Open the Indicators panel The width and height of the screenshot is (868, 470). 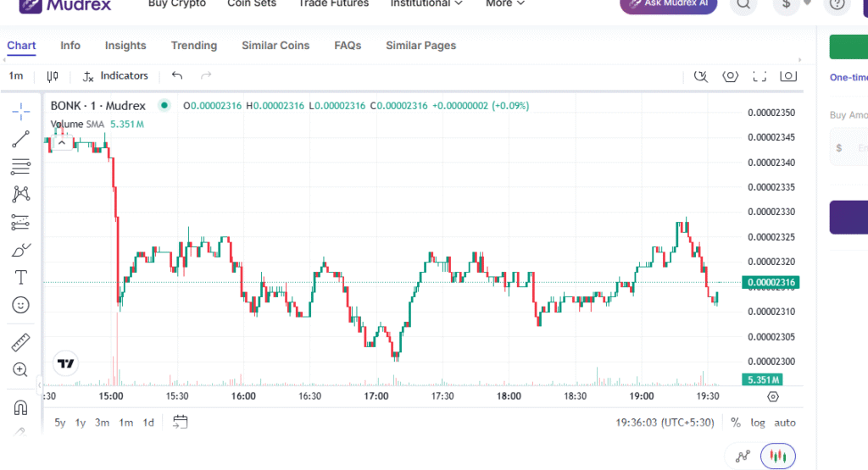115,76
